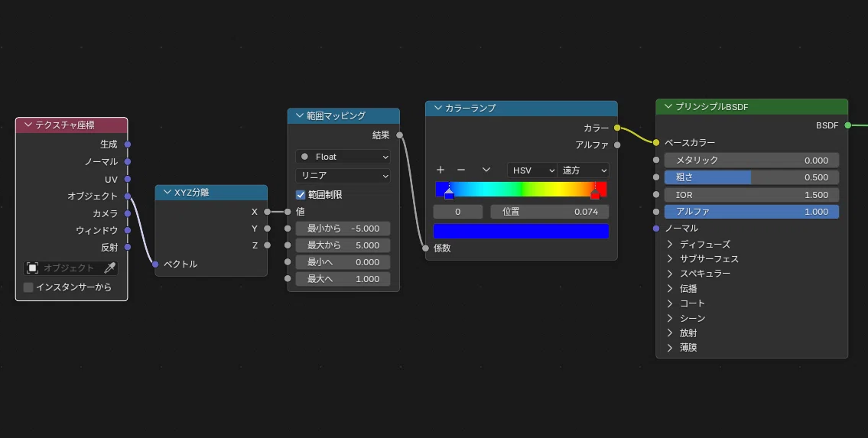The width and height of the screenshot is (868, 438).
Task: Click the BSDF output socket
Action: point(847,125)
